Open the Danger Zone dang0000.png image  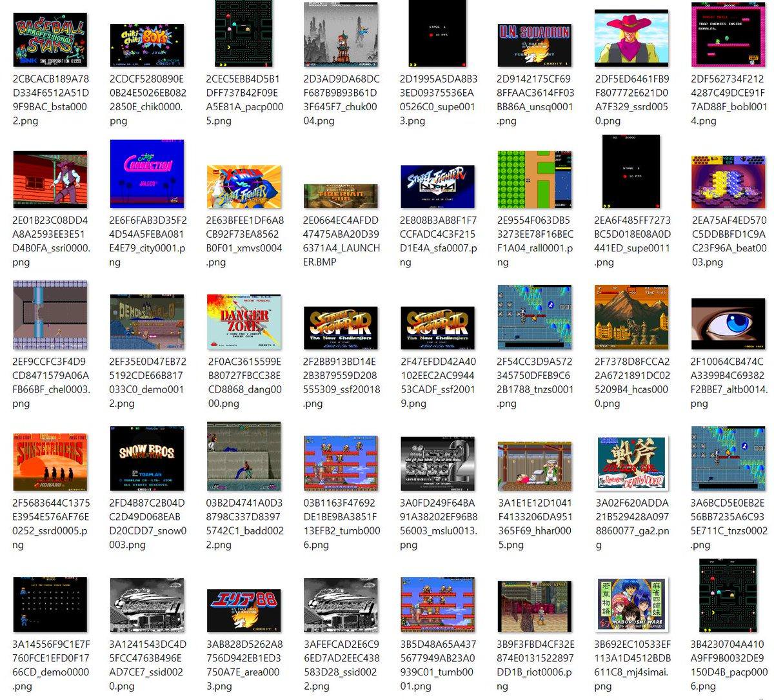pyautogui.click(x=244, y=322)
